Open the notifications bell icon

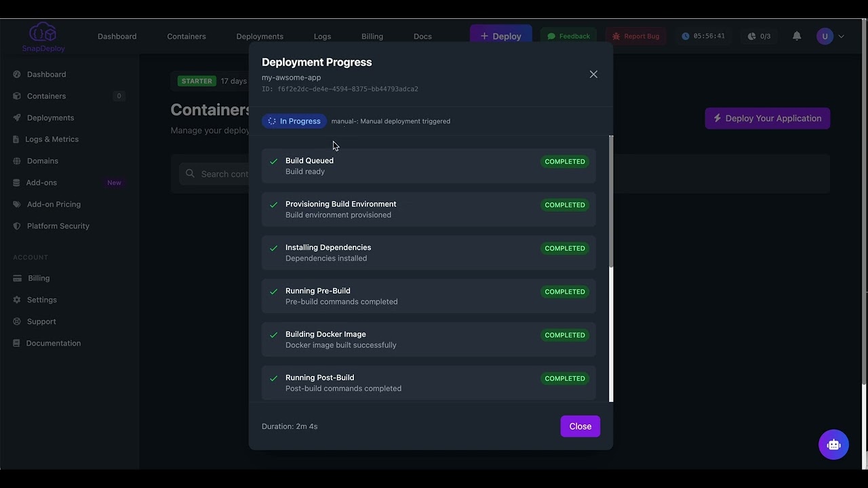(797, 36)
